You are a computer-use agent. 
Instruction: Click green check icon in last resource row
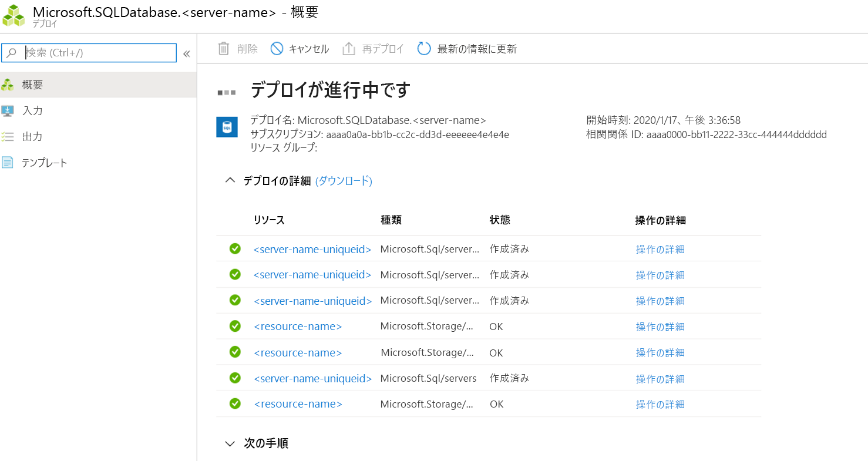[x=235, y=403]
